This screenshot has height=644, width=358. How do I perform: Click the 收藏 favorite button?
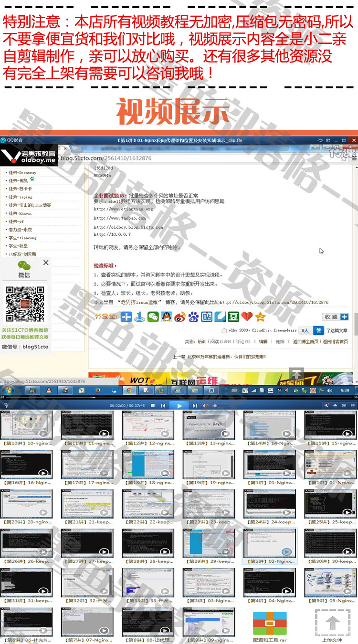(x=336, y=317)
